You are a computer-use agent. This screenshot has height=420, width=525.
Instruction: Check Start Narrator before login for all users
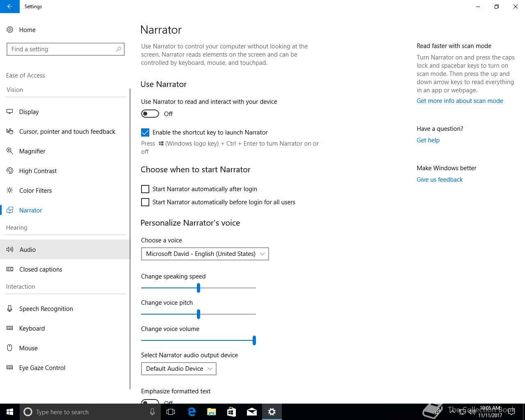pos(145,202)
